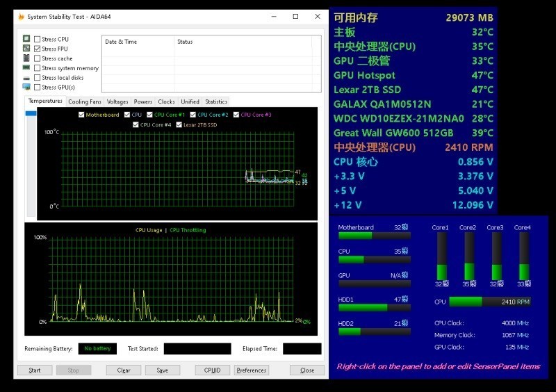
Task: Enable the Stress CPU checkbox
Action: (x=37, y=39)
